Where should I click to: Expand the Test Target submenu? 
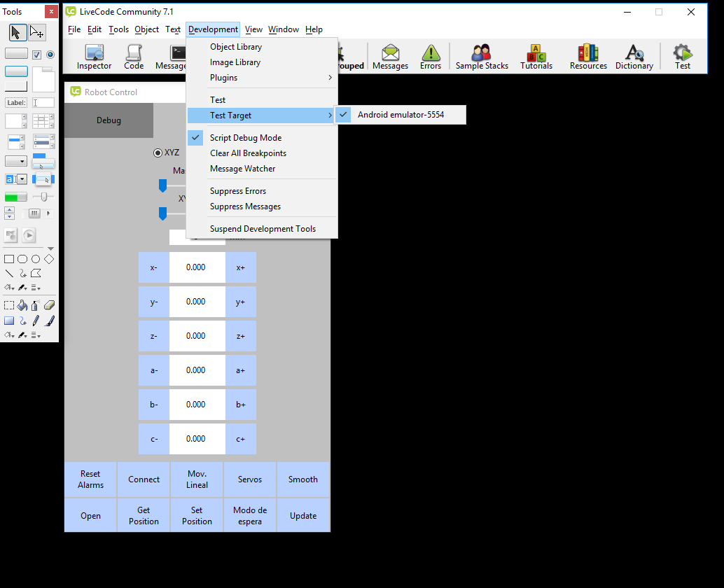262,115
